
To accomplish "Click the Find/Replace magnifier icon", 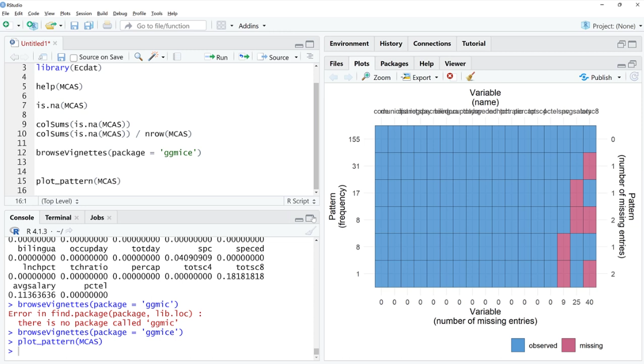I will click(138, 57).
